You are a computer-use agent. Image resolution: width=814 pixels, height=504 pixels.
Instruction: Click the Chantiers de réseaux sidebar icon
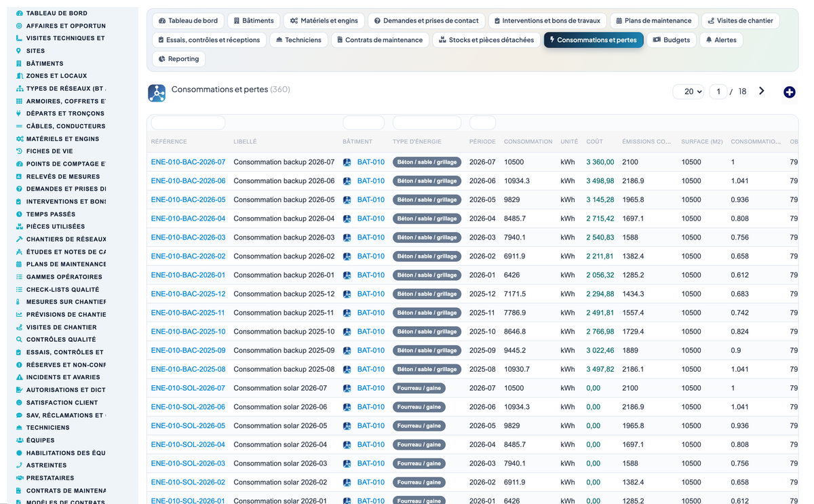(19, 239)
